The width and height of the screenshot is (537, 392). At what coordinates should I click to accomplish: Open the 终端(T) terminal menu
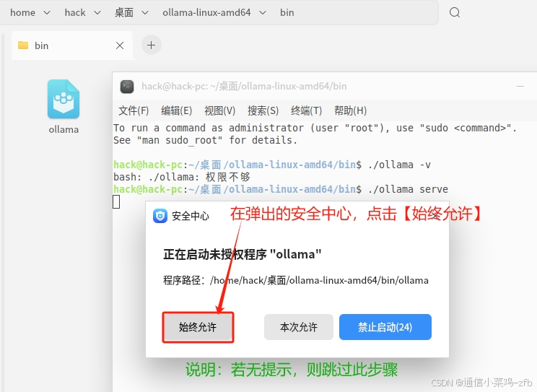pyautogui.click(x=306, y=110)
